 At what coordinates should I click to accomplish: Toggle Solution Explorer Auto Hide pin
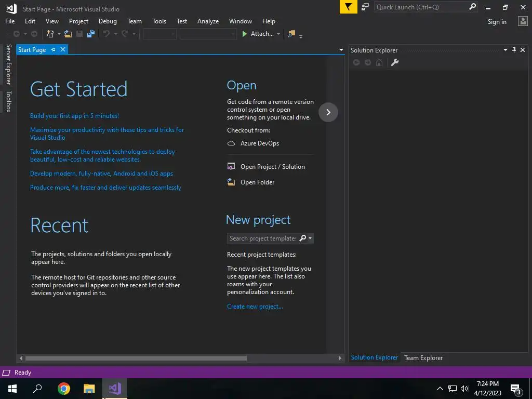pyautogui.click(x=514, y=50)
